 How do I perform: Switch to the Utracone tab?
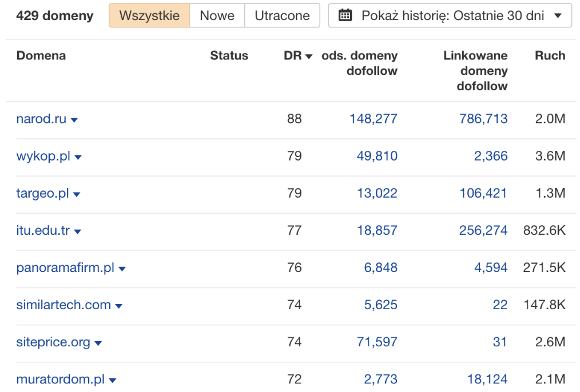point(282,15)
